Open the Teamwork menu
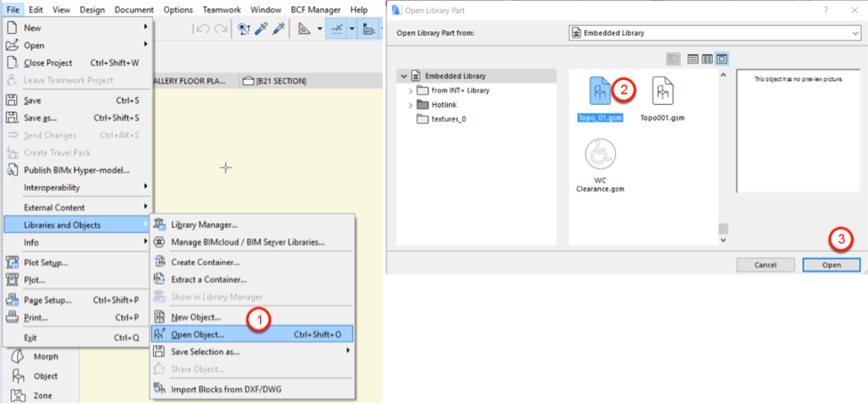Image resolution: width=868 pixels, height=404 pixels. (x=222, y=10)
